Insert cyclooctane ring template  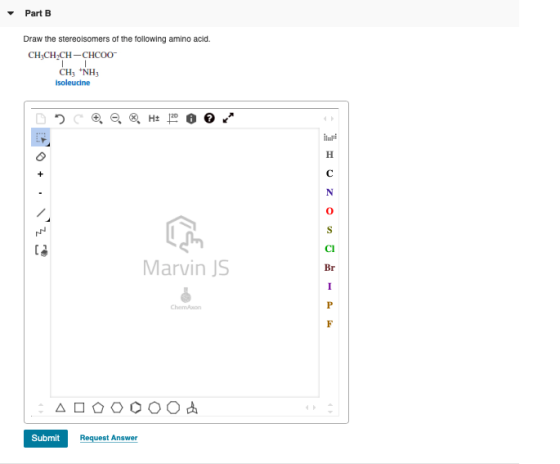tap(173, 408)
